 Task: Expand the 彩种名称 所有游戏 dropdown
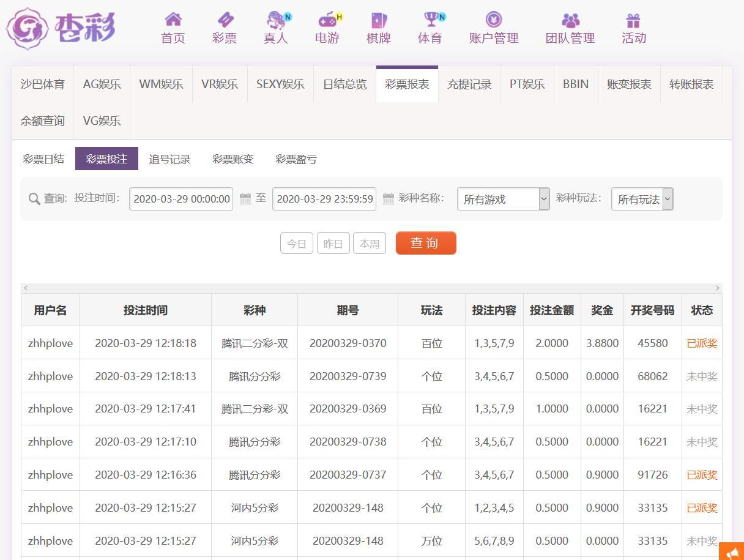pyautogui.click(x=504, y=199)
